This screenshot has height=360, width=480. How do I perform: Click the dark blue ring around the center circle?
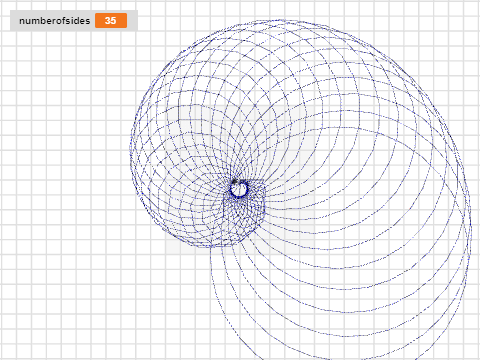[x=239, y=189]
